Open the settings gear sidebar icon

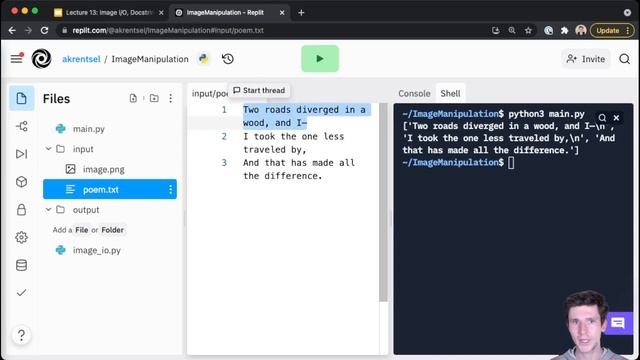click(x=22, y=237)
